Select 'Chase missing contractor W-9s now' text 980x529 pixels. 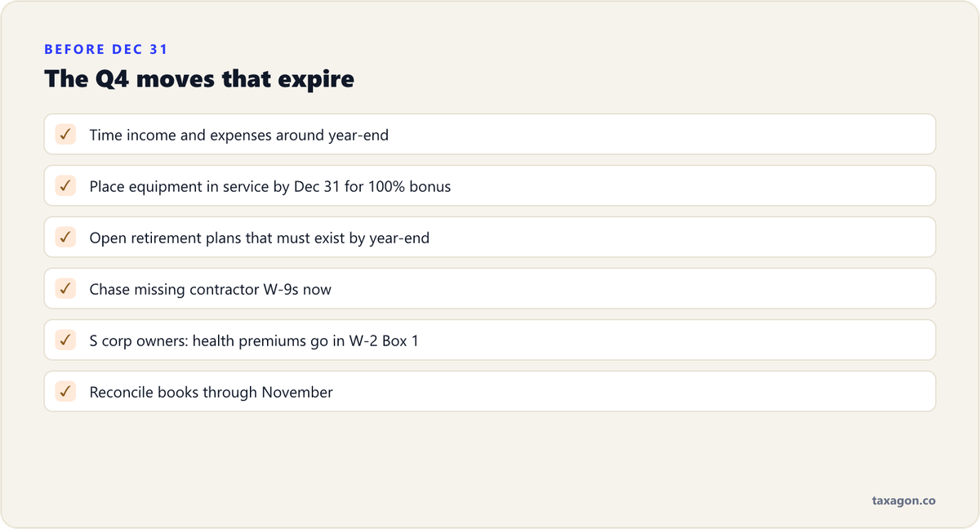coord(210,289)
